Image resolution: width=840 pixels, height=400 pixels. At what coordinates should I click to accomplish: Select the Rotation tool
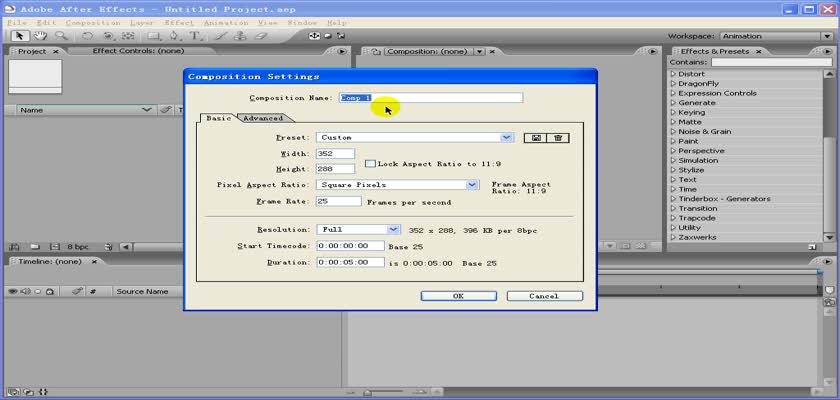pos(87,36)
